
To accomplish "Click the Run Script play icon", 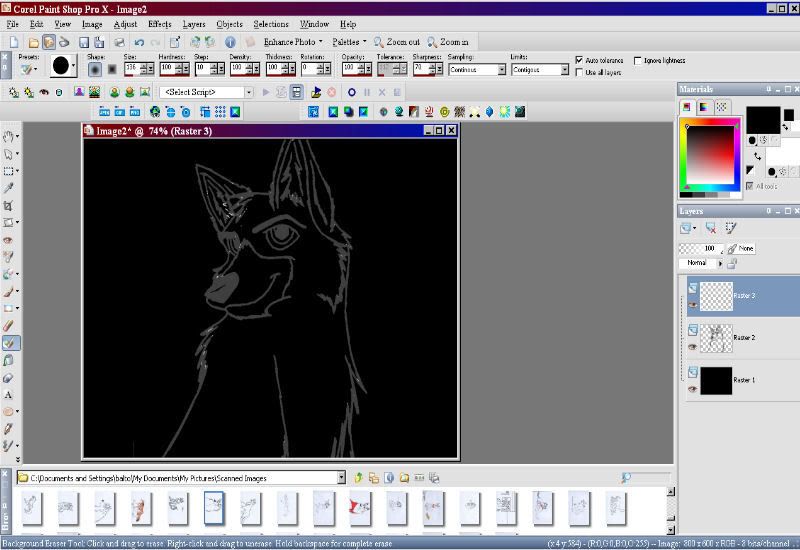I will pyautogui.click(x=265, y=92).
